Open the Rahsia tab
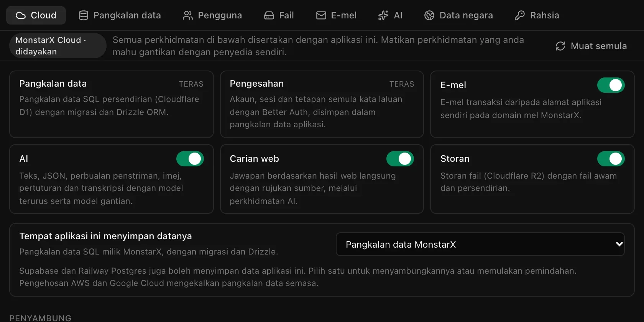644x322 pixels. click(x=537, y=15)
